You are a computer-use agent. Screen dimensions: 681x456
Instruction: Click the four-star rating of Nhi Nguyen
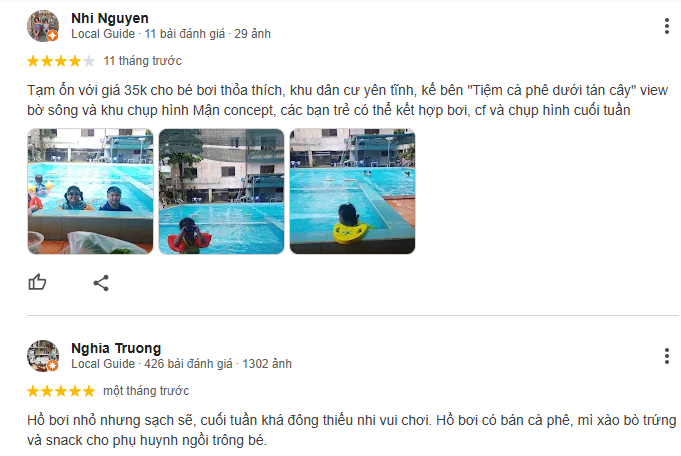point(61,61)
